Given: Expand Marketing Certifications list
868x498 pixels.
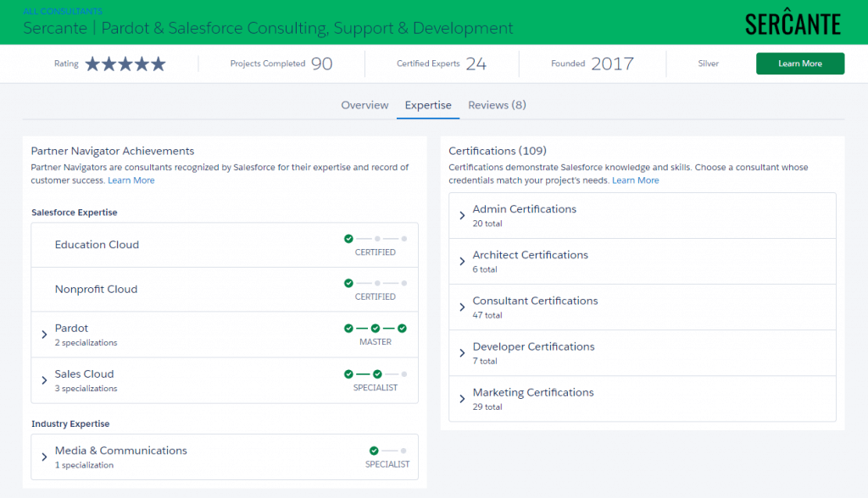Looking at the screenshot, I should click(x=462, y=399).
